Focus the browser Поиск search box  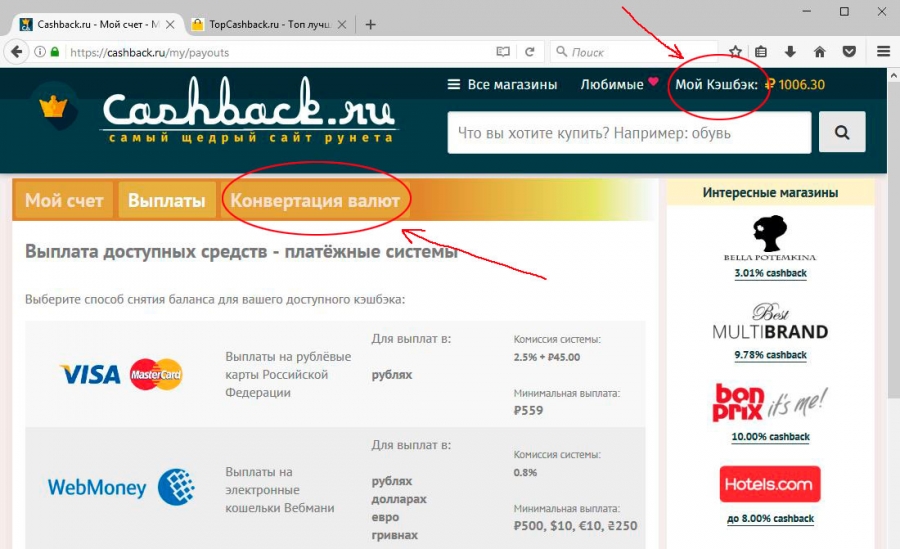click(634, 52)
